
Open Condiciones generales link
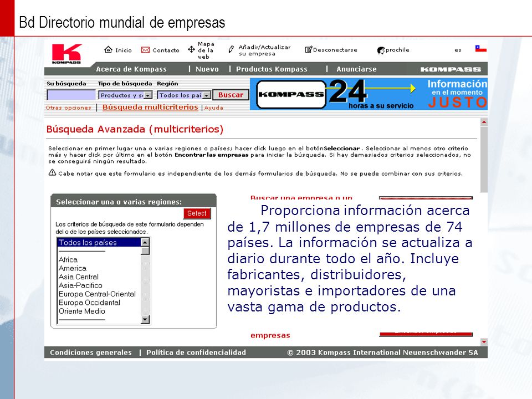pyautogui.click(x=90, y=352)
